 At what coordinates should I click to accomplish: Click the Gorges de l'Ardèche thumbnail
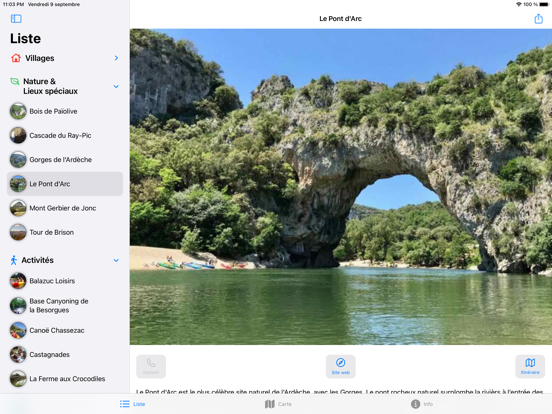point(18,159)
